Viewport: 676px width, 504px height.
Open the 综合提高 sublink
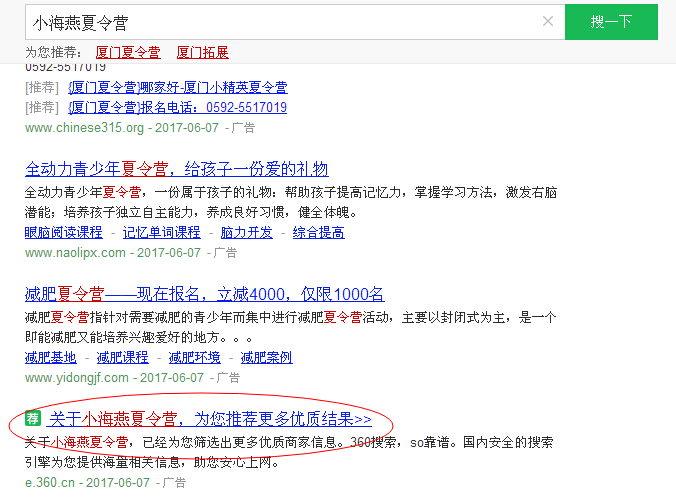pyautogui.click(x=319, y=232)
